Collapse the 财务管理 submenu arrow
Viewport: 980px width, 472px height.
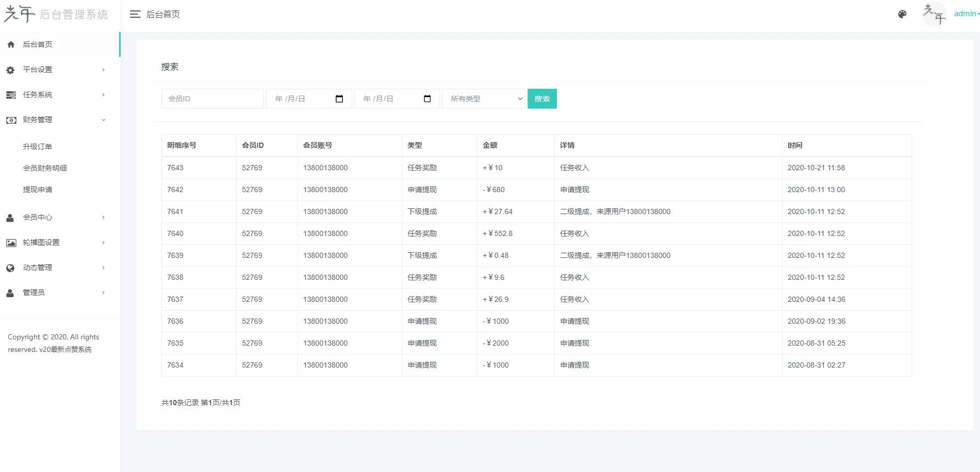(103, 120)
